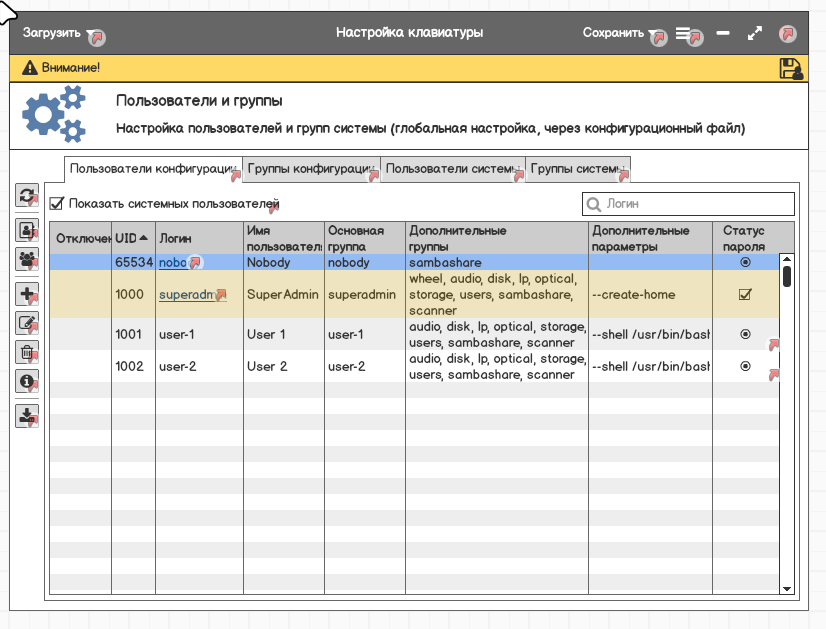Click the plus icon to add user
The image size is (826, 629).
coord(27,294)
